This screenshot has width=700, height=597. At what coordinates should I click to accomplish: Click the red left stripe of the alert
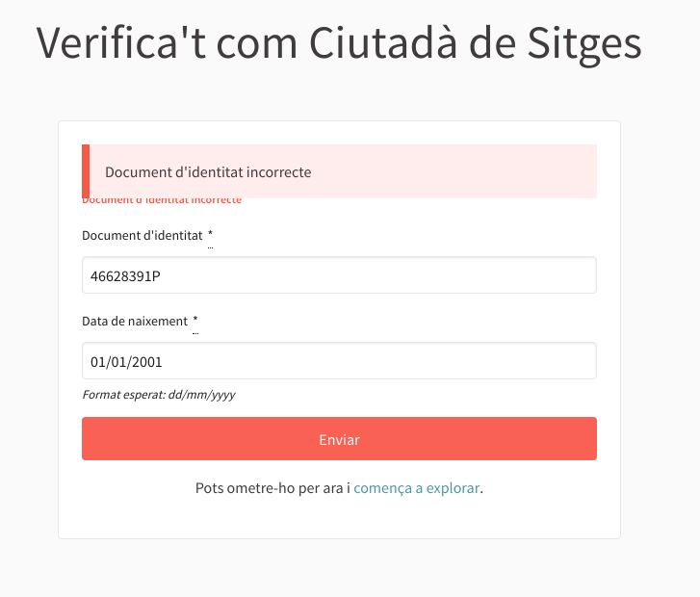[x=86, y=171]
